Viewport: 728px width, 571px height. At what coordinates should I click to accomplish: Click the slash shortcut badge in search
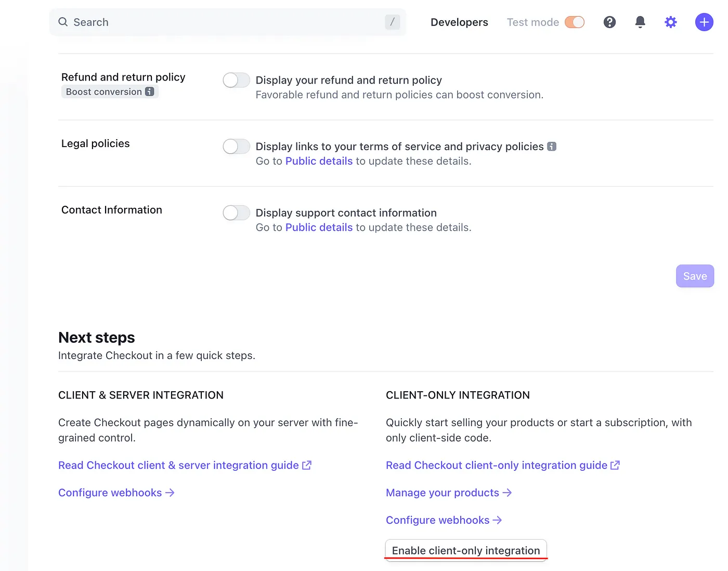[x=392, y=22]
